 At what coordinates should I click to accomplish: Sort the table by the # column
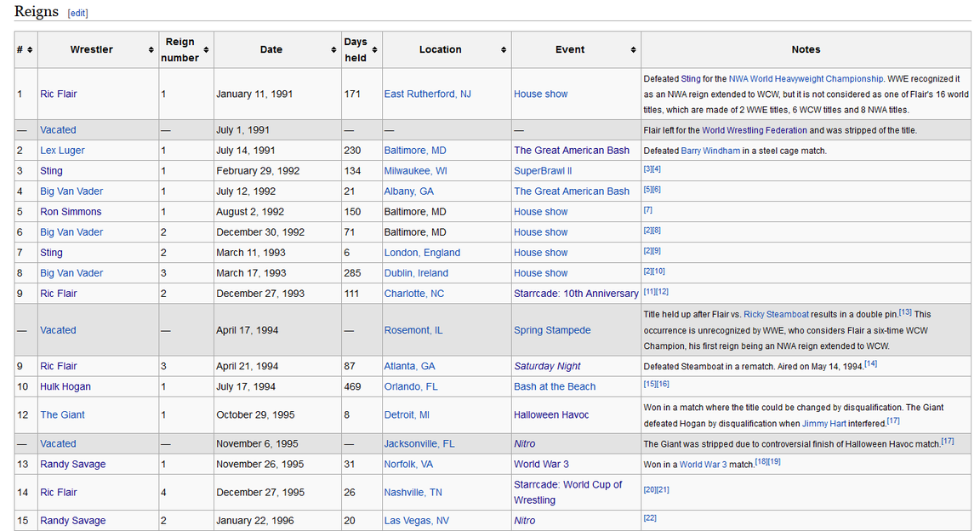coord(30,50)
